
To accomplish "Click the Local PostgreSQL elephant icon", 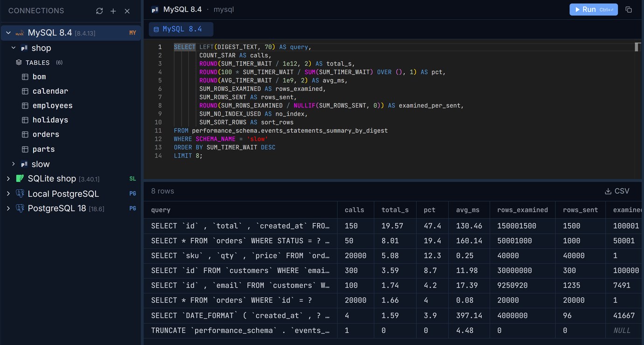I will (x=20, y=193).
